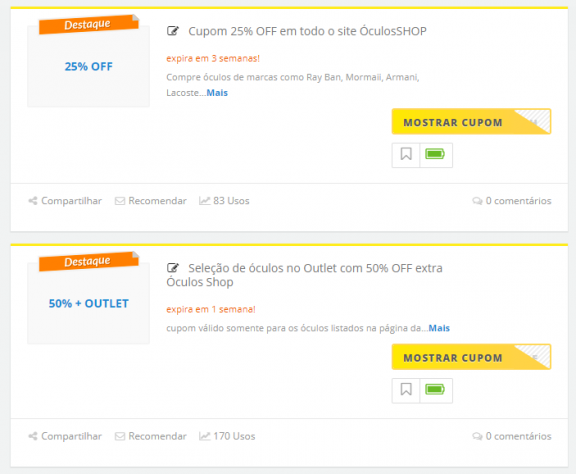Show coupon for 25% OFF ÓculosSHOP offer
This screenshot has height=474, width=576.
point(471,122)
